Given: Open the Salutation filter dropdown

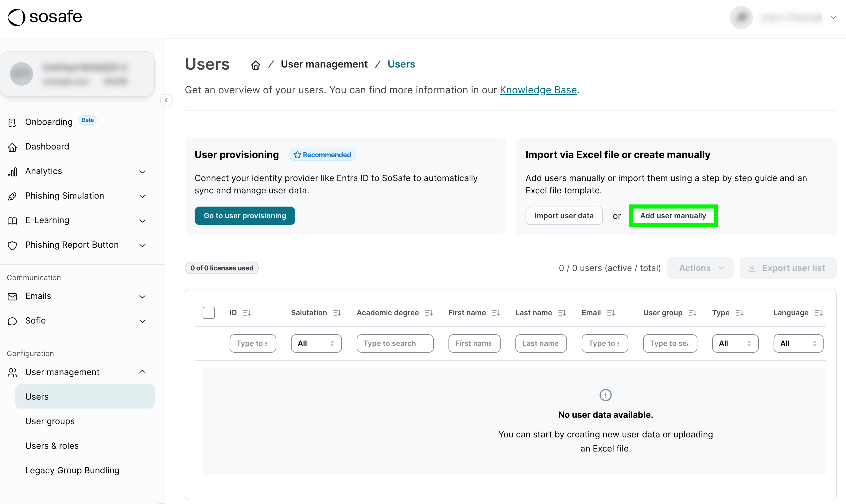Looking at the screenshot, I should pyautogui.click(x=316, y=343).
